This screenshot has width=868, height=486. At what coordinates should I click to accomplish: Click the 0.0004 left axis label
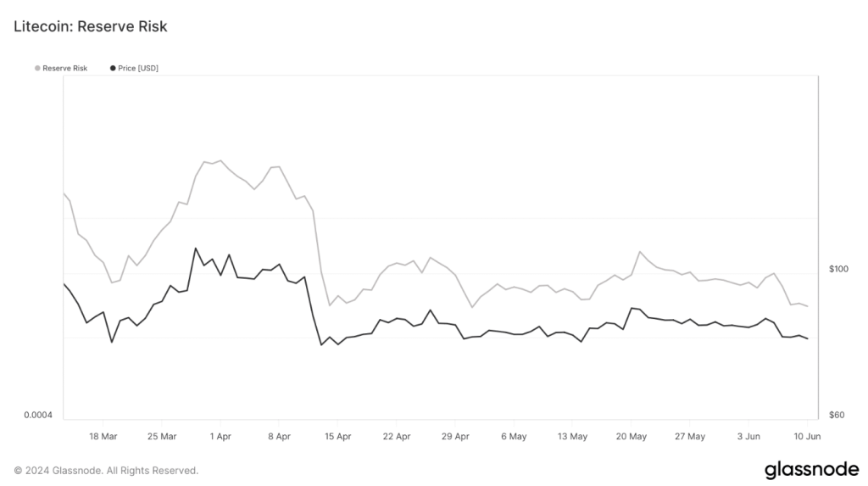click(38, 415)
